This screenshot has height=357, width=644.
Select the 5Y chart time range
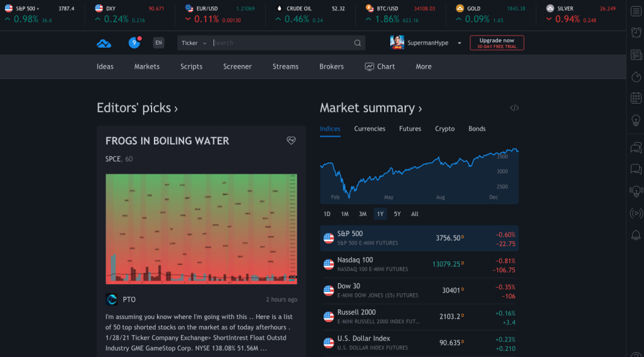pos(397,214)
